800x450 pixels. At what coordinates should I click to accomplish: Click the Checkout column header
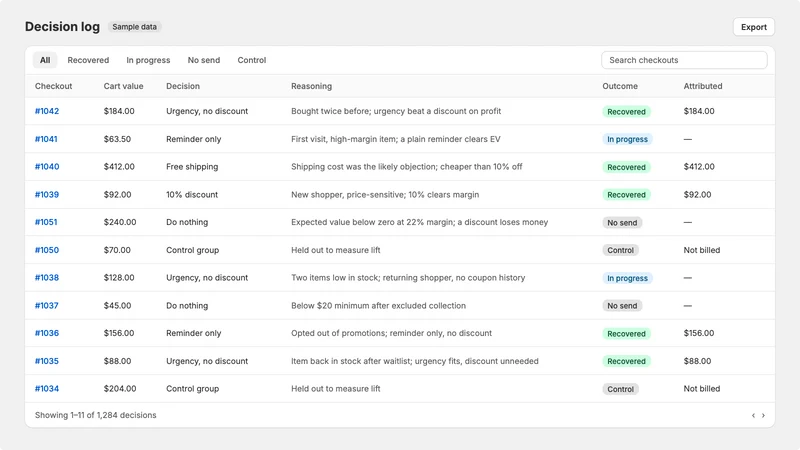(54, 86)
